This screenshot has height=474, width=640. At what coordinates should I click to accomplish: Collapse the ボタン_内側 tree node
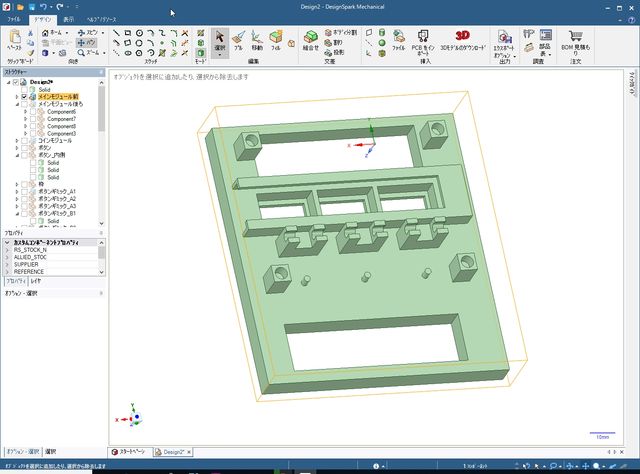pos(17,155)
